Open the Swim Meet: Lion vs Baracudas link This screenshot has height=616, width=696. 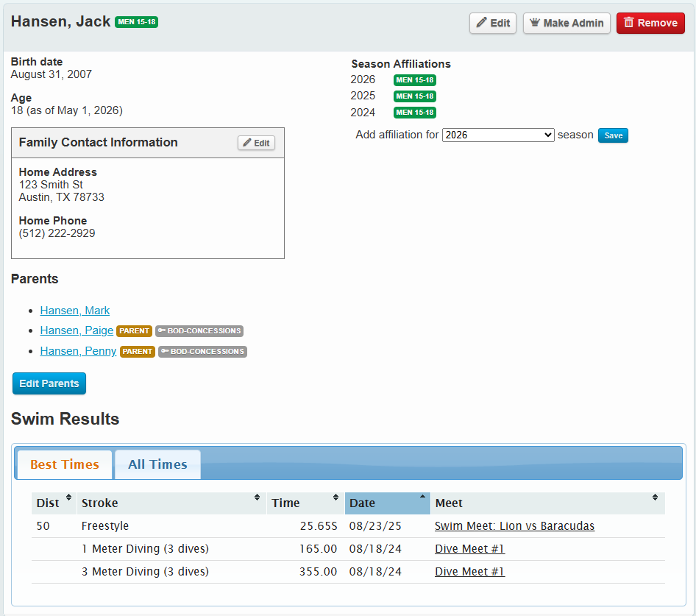(514, 525)
